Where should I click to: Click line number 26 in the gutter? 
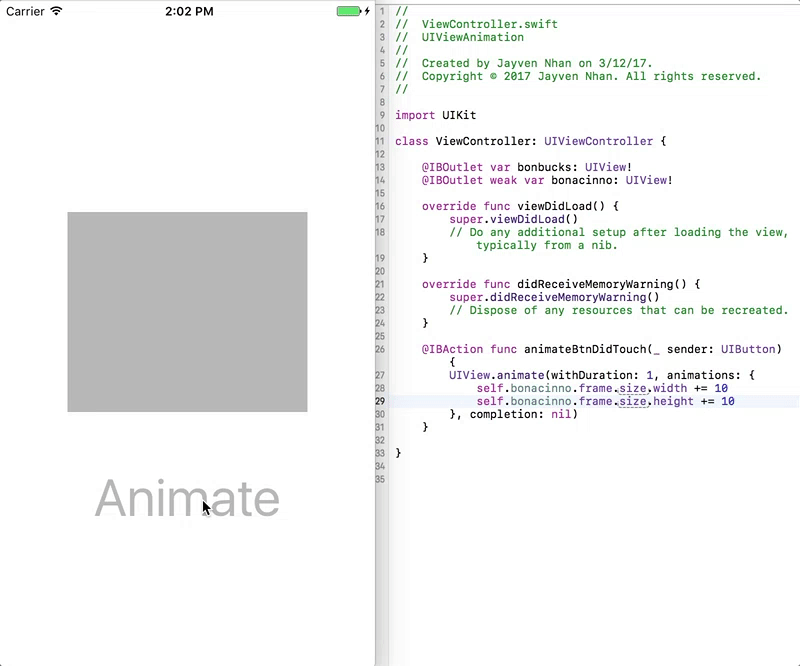[380, 349]
